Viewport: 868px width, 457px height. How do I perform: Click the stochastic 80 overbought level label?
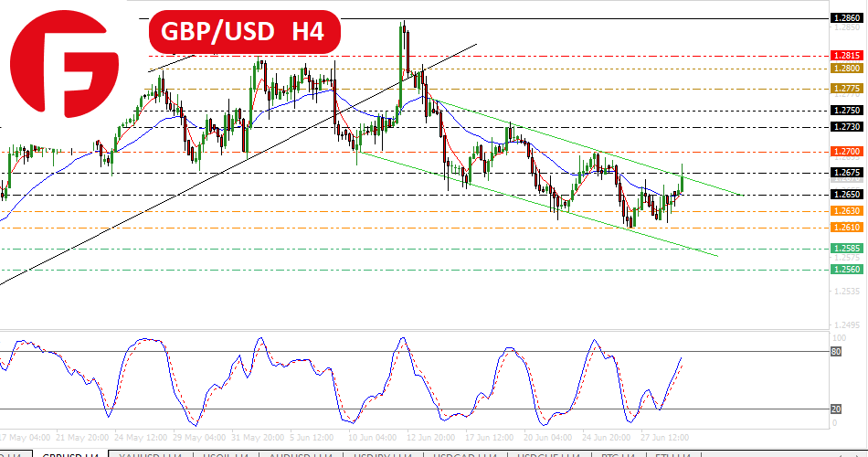pyautogui.click(x=837, y=351)
